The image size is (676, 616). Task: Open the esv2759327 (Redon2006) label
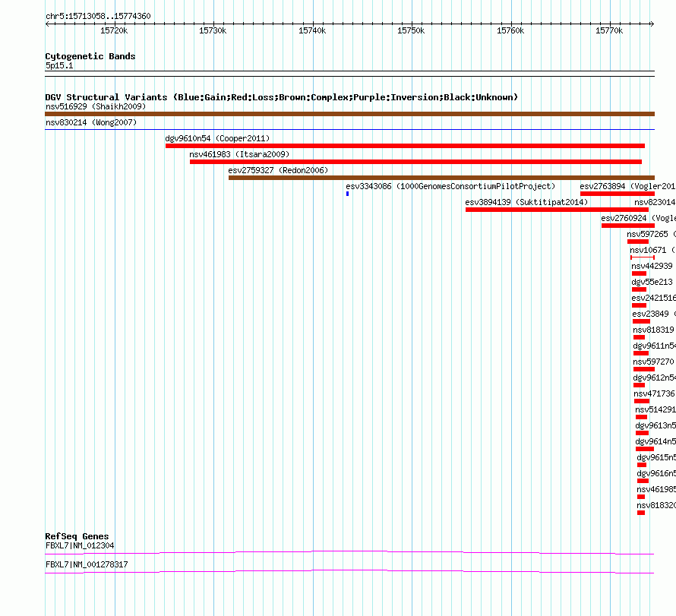(278, 170)
